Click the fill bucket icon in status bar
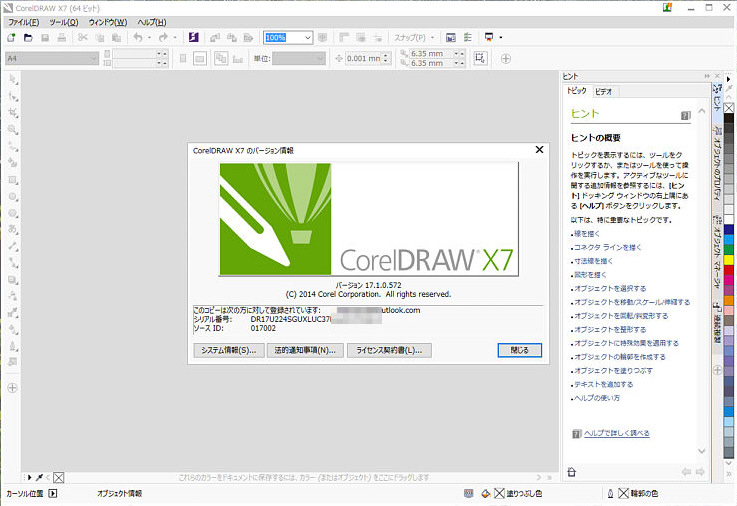 [486, 494]
